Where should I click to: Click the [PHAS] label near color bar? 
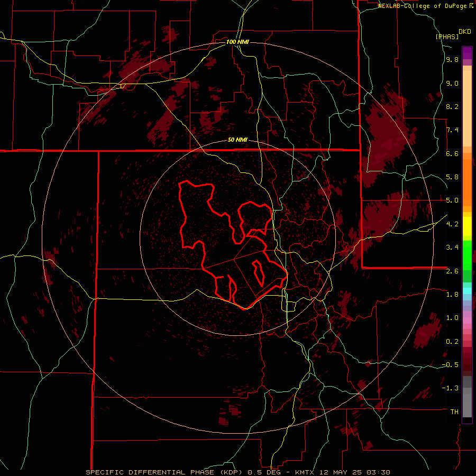click(447, 36)
